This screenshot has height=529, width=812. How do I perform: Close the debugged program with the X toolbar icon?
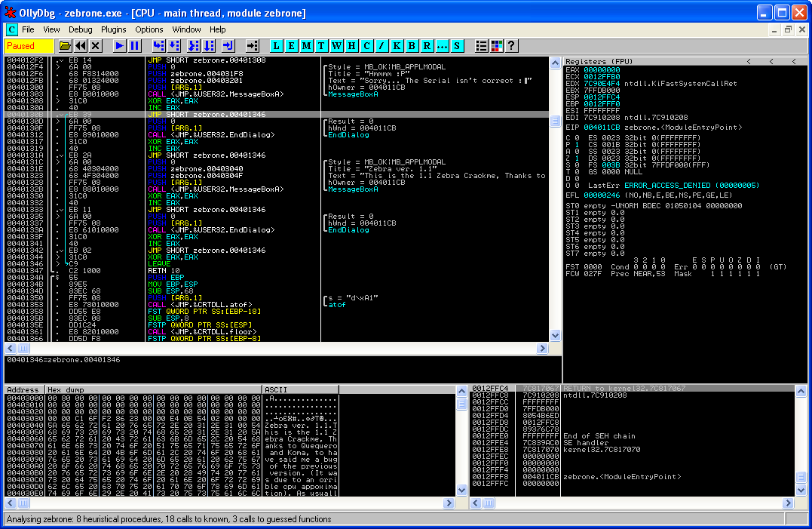[x=95, y=45]
